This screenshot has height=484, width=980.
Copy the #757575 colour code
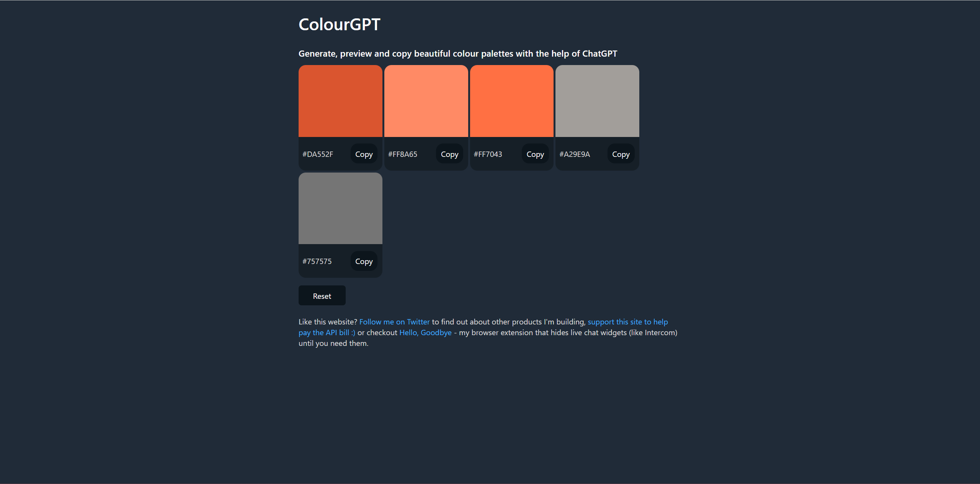coord(364,261)
